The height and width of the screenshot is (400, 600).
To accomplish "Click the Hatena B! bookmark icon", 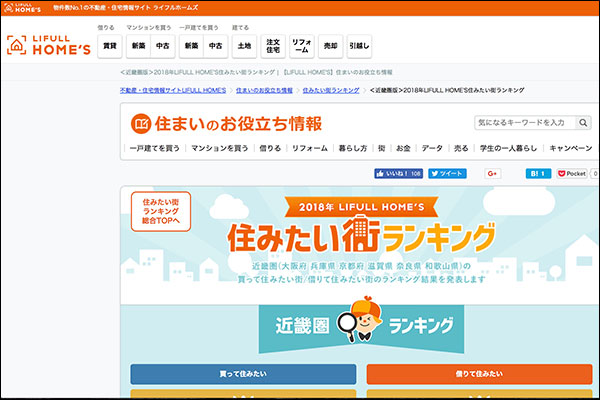I will [x=538, y=173].
